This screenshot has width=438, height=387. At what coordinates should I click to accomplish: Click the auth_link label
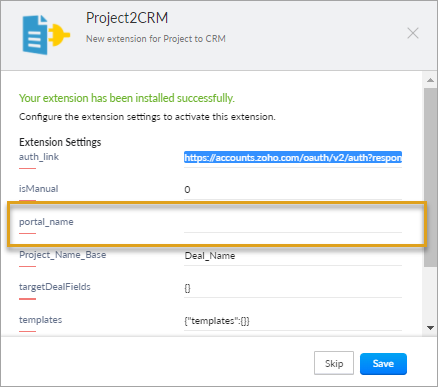[39, 157]
